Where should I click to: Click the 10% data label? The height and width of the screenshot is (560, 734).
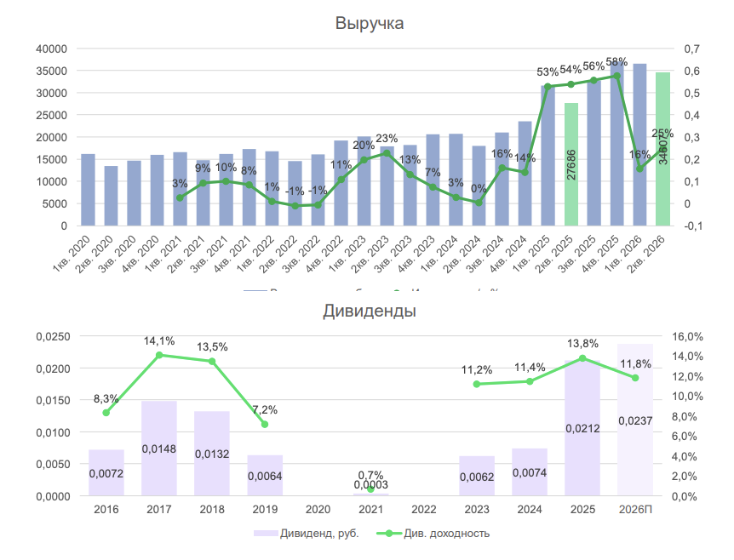(x=226, y=167)
